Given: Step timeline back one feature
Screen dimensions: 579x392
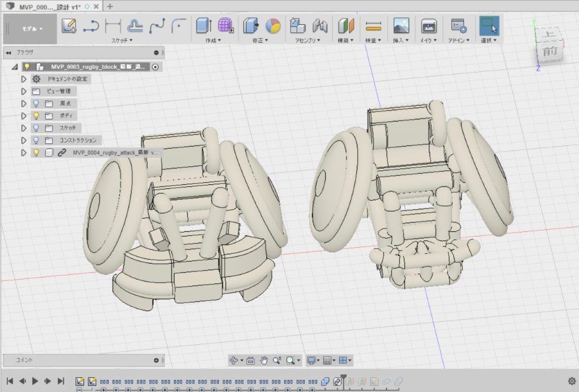Looking at the screenshot, I should pos(23,381).
